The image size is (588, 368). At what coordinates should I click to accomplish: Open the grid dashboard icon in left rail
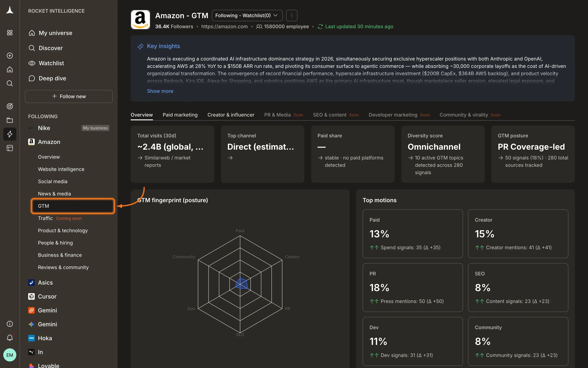[10, 33]
